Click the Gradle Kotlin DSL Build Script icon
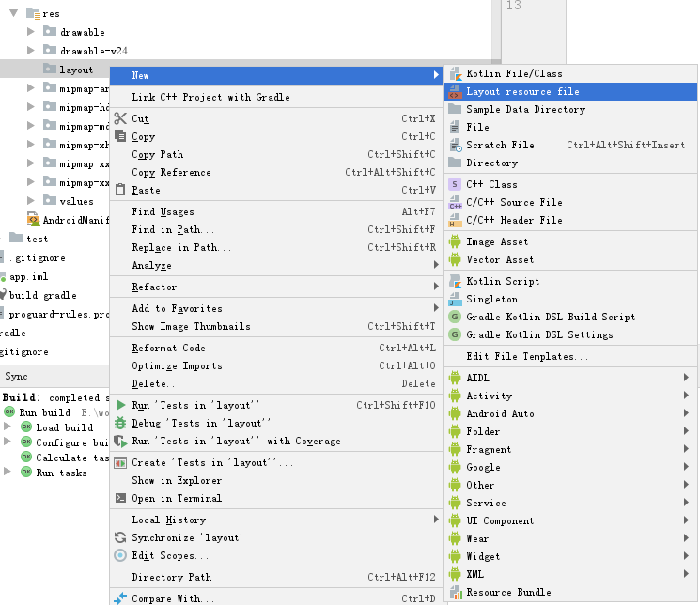700x605 pixels. click(x=455, y=317)
